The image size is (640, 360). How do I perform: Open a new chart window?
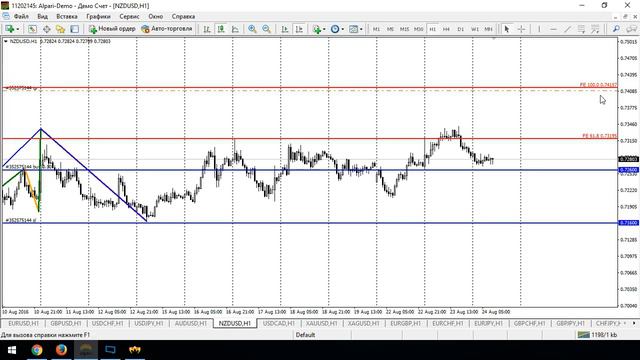coord(9,29)
